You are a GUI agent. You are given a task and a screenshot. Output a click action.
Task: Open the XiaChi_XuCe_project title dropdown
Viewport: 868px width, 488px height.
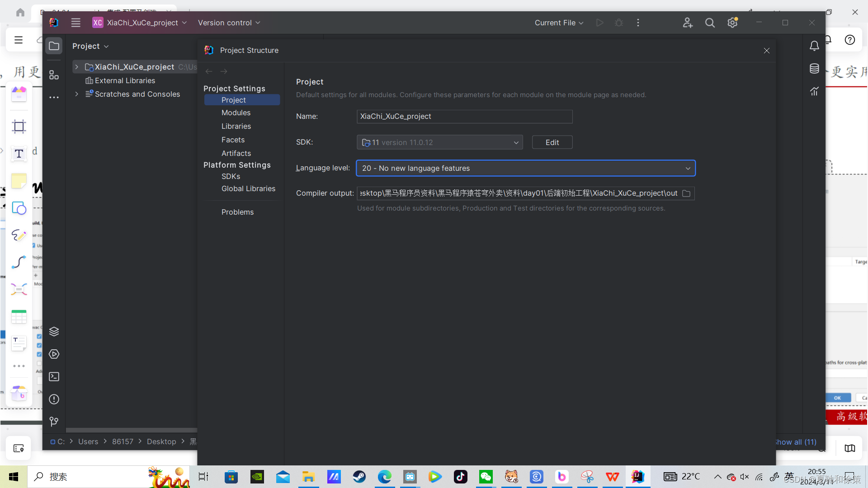[x=140, y=23]
